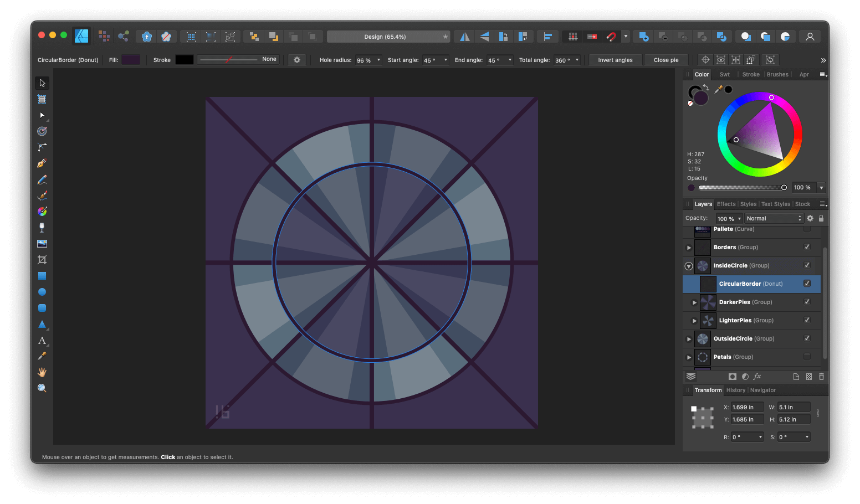Screen dimensions: 860x504
Task: Hide the DarkerPies group
Action: (x=807, y=302)
